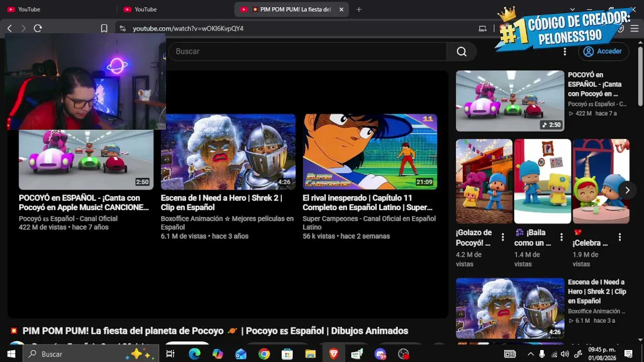This screenshot has height=362, width=644.
Task: Click the 422 M de vistas end-screen text
Action: [x=42, y=227]
